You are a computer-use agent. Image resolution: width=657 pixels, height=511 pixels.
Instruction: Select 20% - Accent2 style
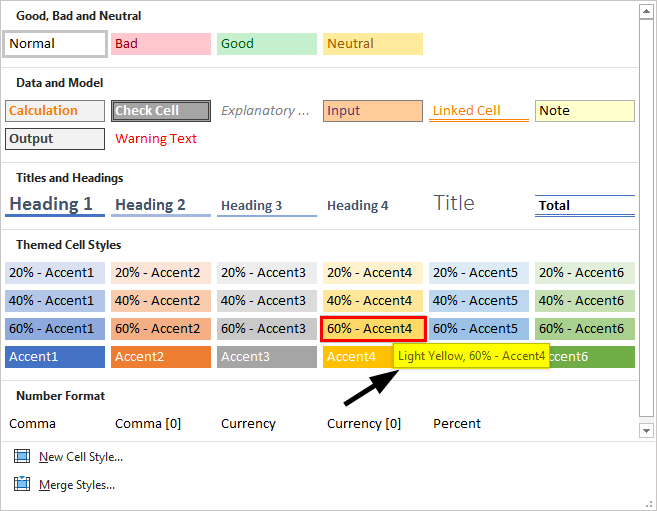[x=161, y=273]
